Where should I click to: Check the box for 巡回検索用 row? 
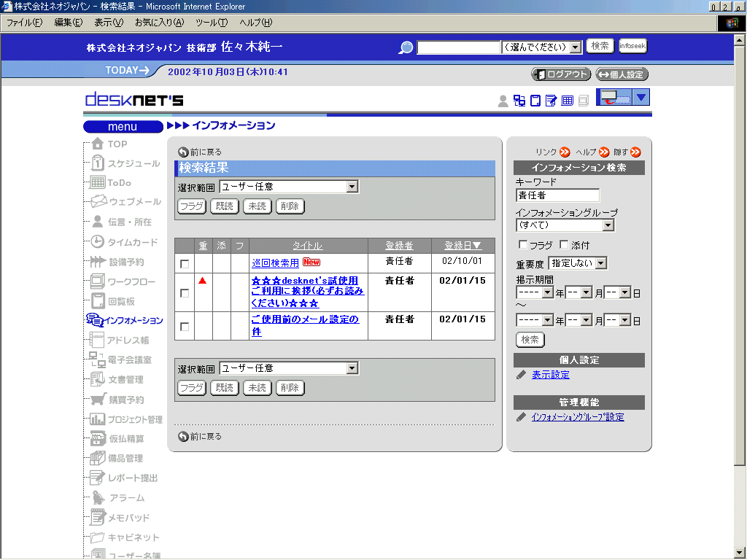point(185,264)
